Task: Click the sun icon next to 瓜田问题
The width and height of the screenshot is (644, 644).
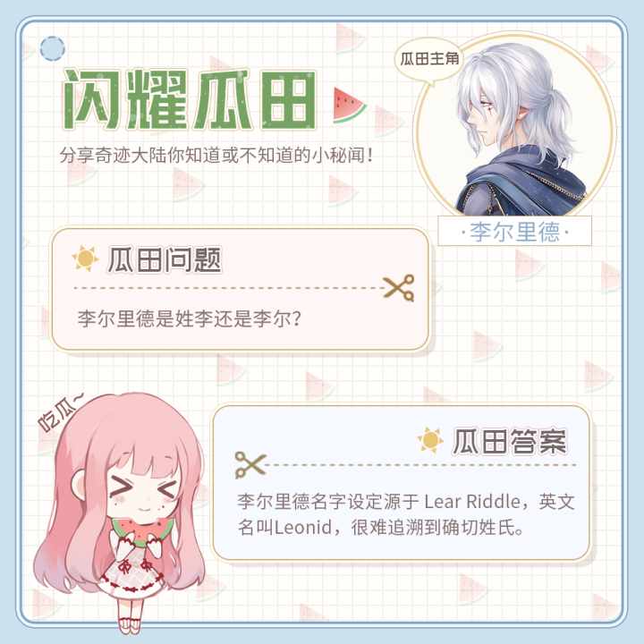Action: coord(85,258)
